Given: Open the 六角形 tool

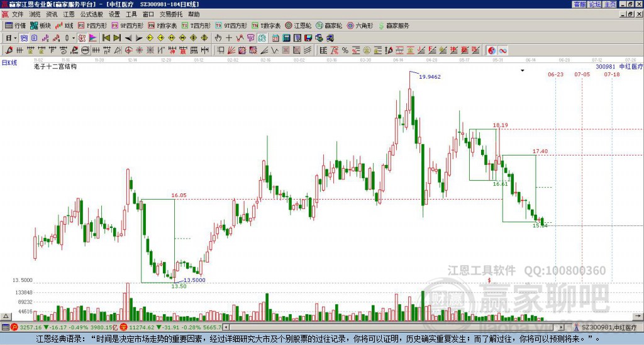Looking at the screenshot, I should 360,26.
